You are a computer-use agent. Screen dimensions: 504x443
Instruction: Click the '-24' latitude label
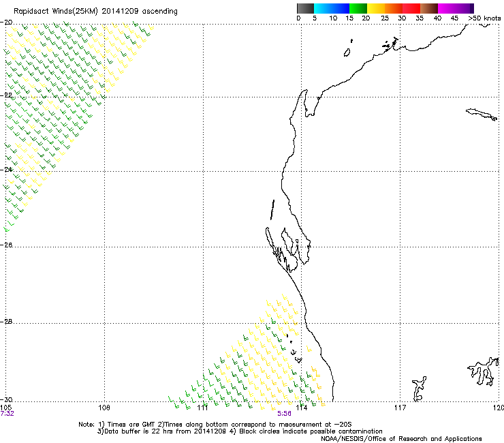[7, 170]
